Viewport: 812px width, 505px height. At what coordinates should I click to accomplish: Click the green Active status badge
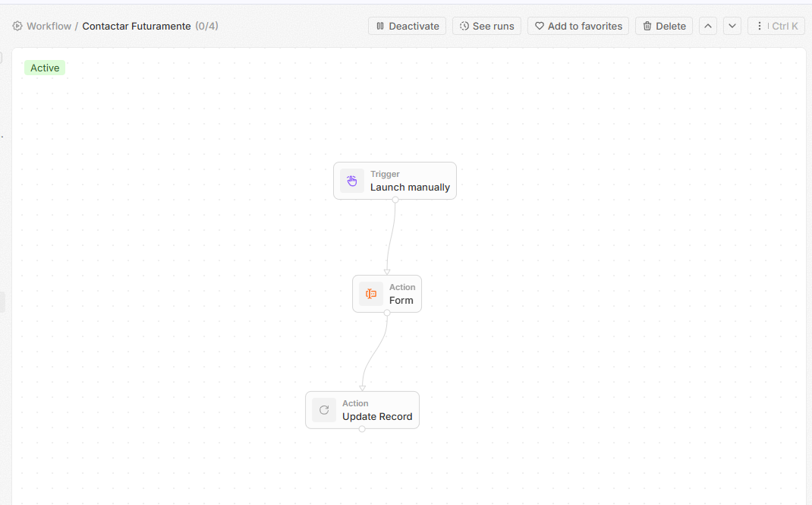45,68
